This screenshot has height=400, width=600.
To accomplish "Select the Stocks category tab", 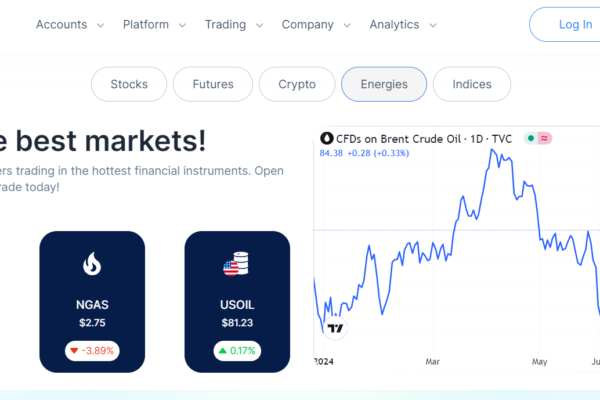I will 129,84.
